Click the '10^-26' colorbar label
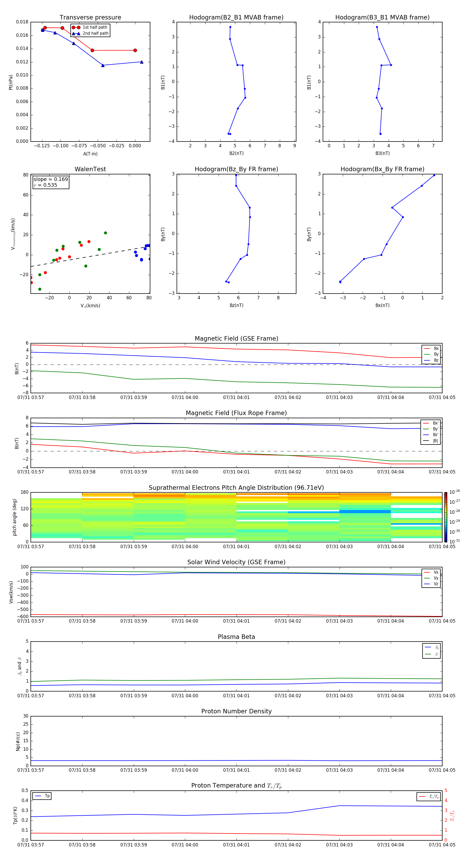Image resolution: width=473 pixels, height=868 pixels. pyautogui.click(x=455, y=492)
